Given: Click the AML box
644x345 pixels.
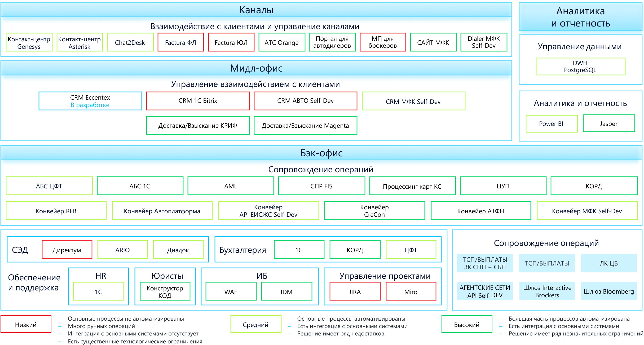Looking at the screenshot, I should 231,186.
